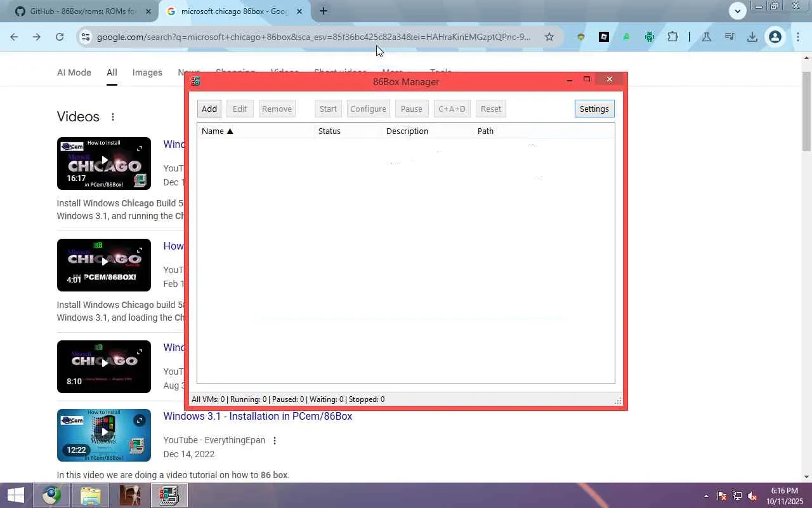Click the Description column header
812x508 pixels.
(x=428, y=131)
